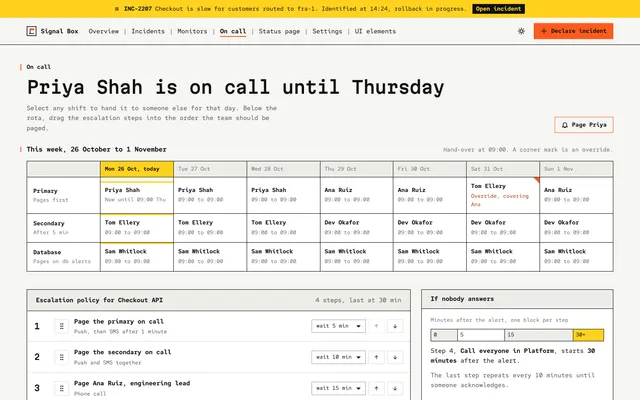Select Tom Ellery secondary shift Mon 26 Oct
This screenshot has height=400, width=640.
(137, 228)
